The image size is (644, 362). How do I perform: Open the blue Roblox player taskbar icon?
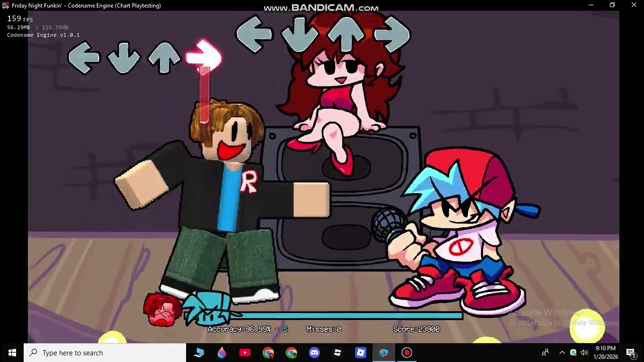pos(361,353)
